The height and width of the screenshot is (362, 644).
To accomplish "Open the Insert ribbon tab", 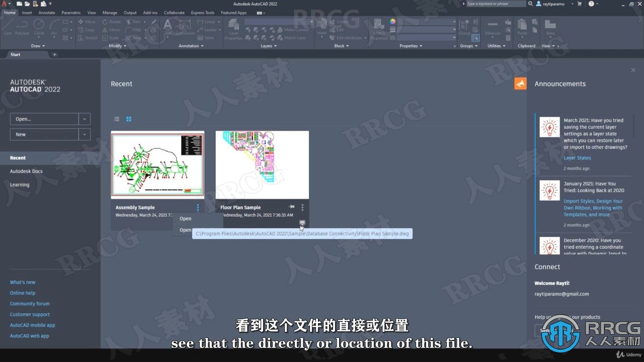I will coord(27,13).
